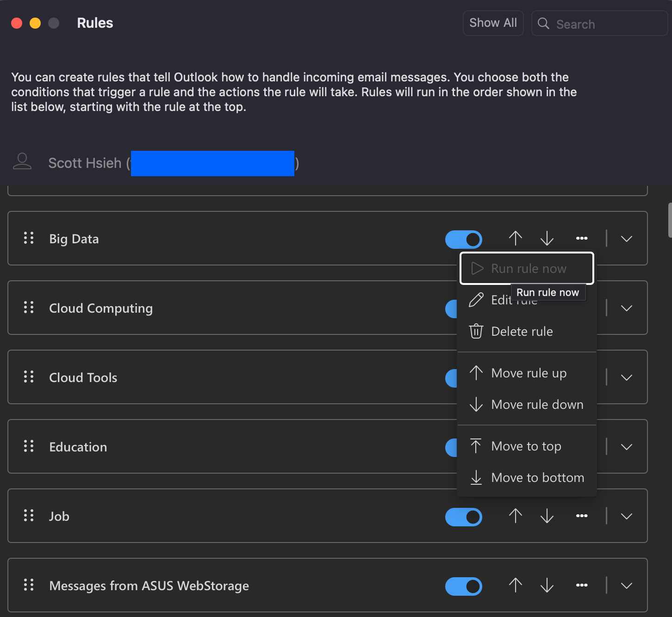The image size is (672, 617).
Task: Move Messages from ASUS WebStorage rule down
Action: (x=547, y=585)
